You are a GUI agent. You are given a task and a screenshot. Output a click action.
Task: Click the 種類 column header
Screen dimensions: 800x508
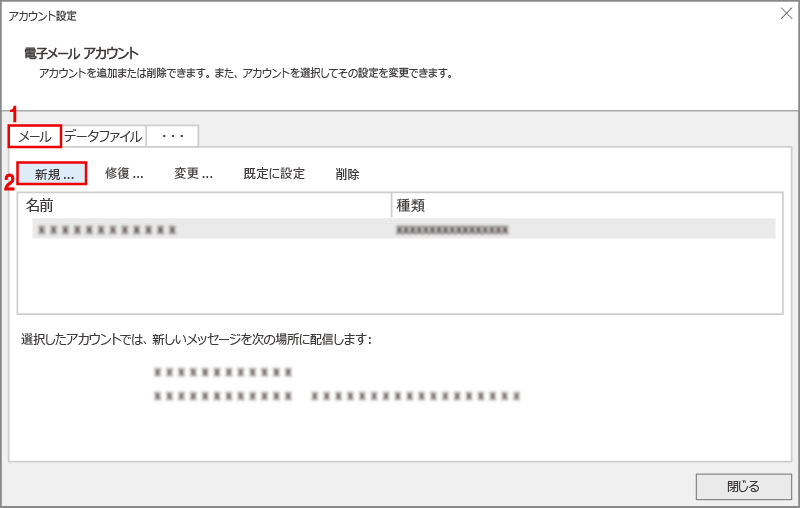tap(587, 206)
